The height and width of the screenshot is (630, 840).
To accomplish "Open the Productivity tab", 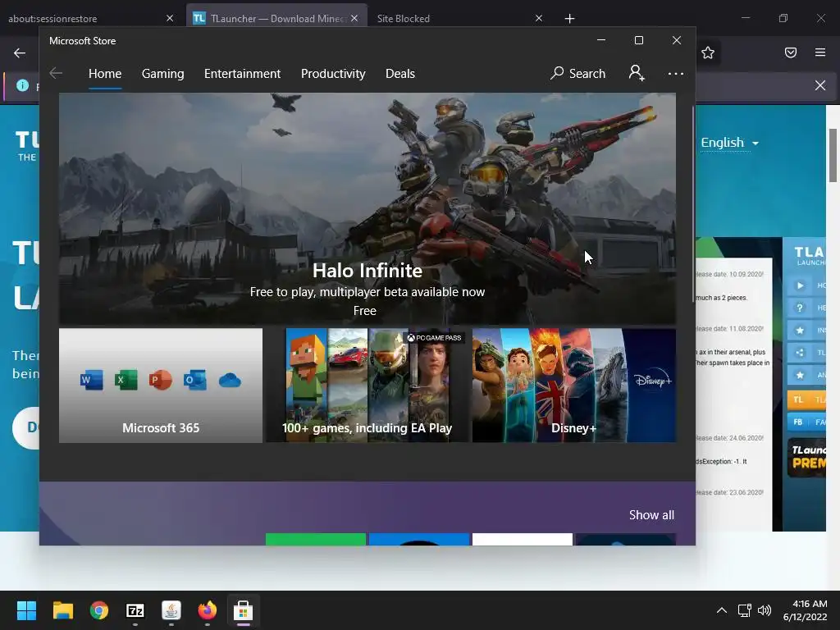I will 333,73.
